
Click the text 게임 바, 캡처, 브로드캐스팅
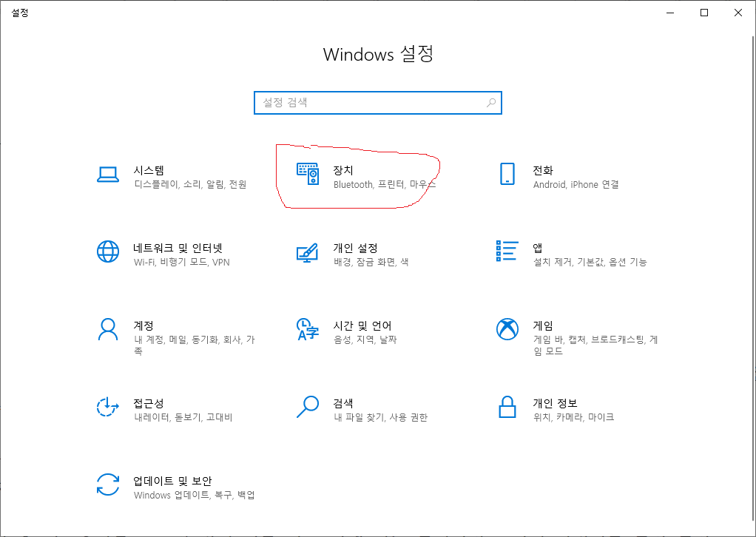tap(589, 340)
